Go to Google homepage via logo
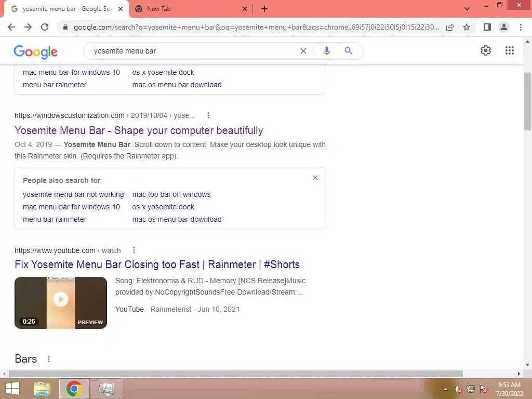The image size is (532, 399). (36, 51)
